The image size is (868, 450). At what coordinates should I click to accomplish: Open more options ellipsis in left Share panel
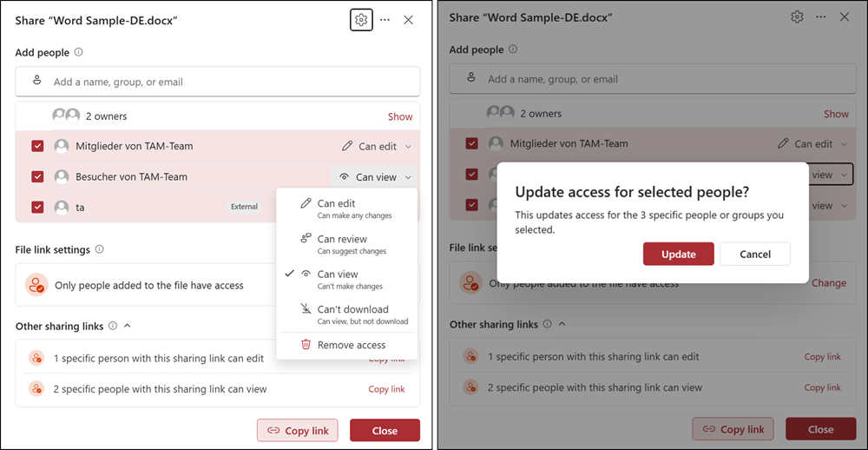tap(385, 20)
